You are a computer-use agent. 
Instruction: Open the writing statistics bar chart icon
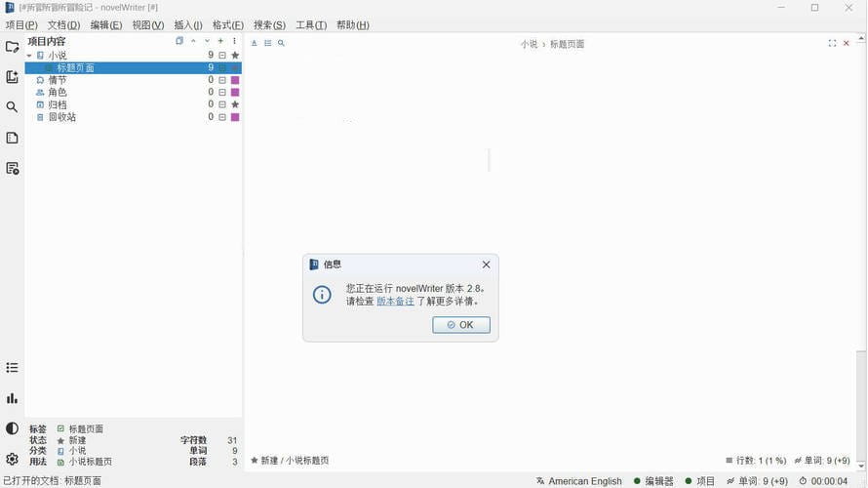pos(12,398)
